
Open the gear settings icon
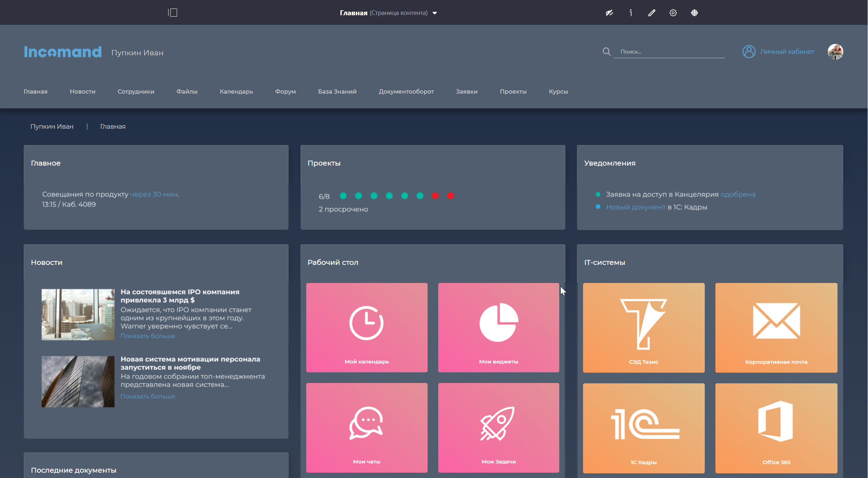[673, 13]
